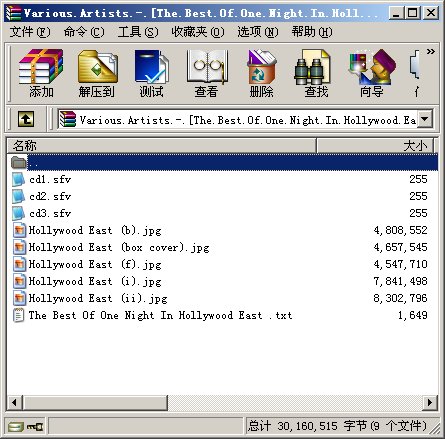The width and height of the screenshot is (445, 439).
Task: Open the 收藏夹(O) menu
Action: [x=198, y=32]
